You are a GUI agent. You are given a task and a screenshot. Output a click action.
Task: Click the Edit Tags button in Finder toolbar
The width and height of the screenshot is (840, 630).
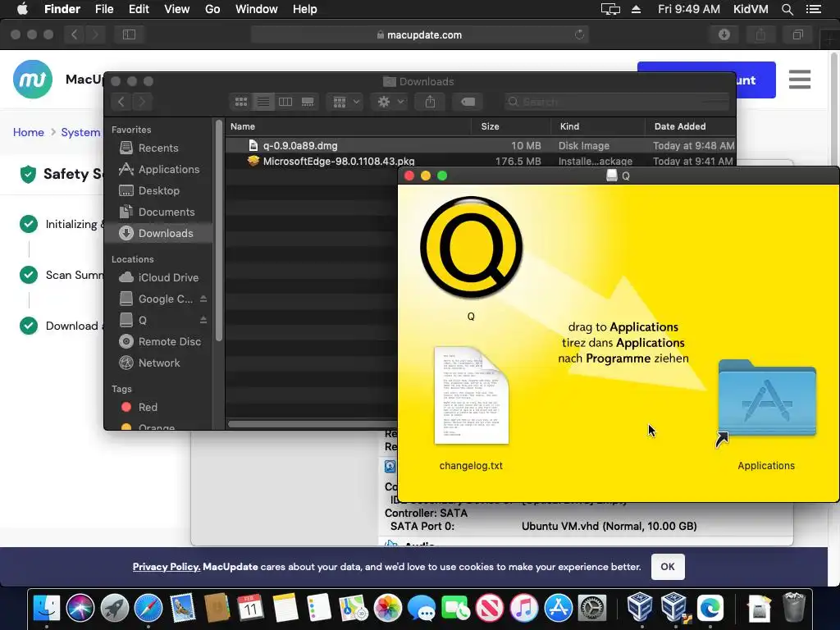click(x=468, y=102)
